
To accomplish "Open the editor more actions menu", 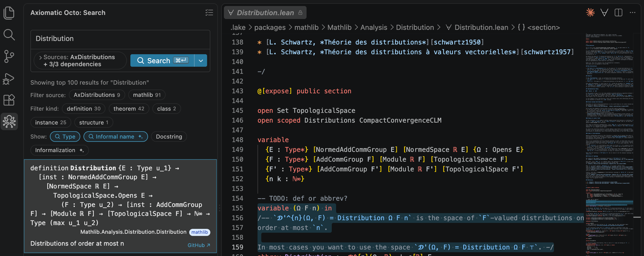I will pyautogui.click(x=632, y=13).
